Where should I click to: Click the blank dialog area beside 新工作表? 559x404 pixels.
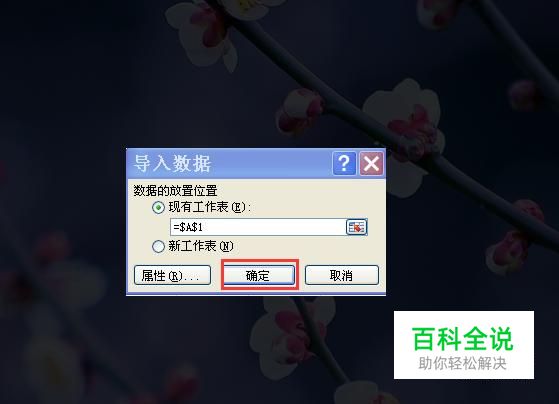(307, 247)
